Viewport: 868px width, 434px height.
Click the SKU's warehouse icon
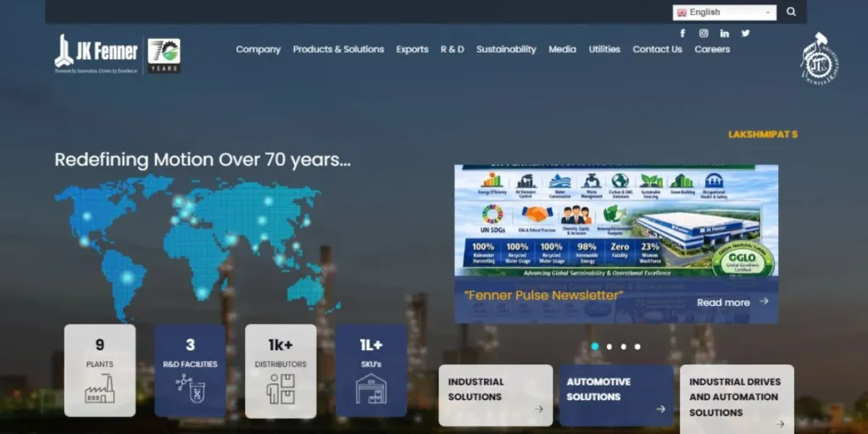tap(371, 388)
